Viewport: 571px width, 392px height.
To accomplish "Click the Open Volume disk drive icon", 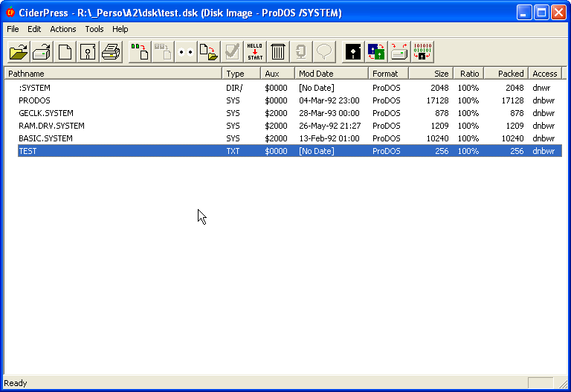I will click(x=42, y=52).
